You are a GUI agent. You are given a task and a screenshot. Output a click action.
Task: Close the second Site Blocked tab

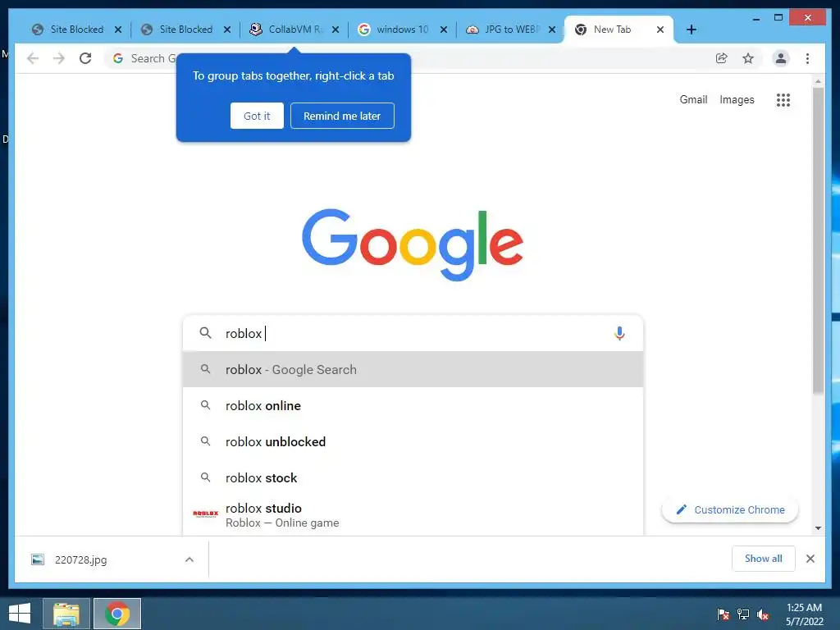(x=227, y=30)
